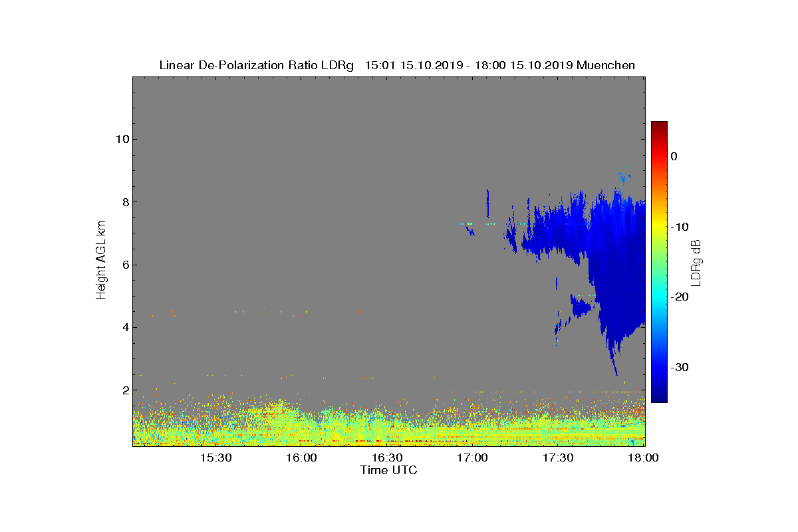Click the colorbar value -20
Viewport: 798px width, 532px height.
pos(679,297)
